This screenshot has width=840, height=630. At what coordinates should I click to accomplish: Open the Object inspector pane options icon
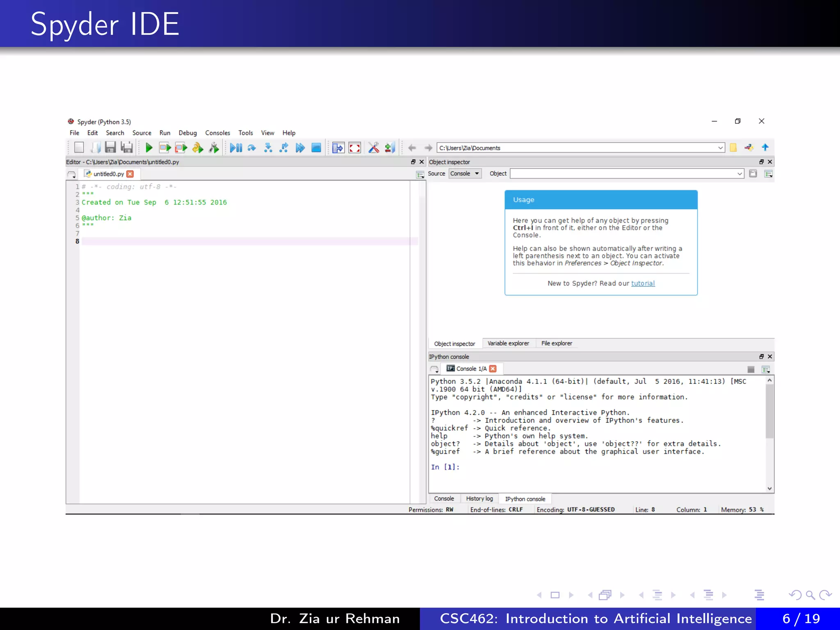pyautogui.click(x=769, y=174)
